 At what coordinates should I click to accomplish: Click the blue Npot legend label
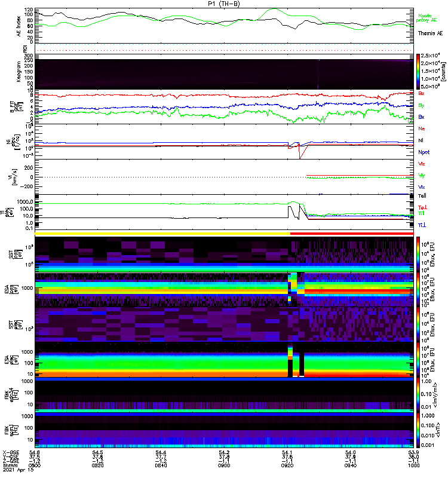coord(424,152)
